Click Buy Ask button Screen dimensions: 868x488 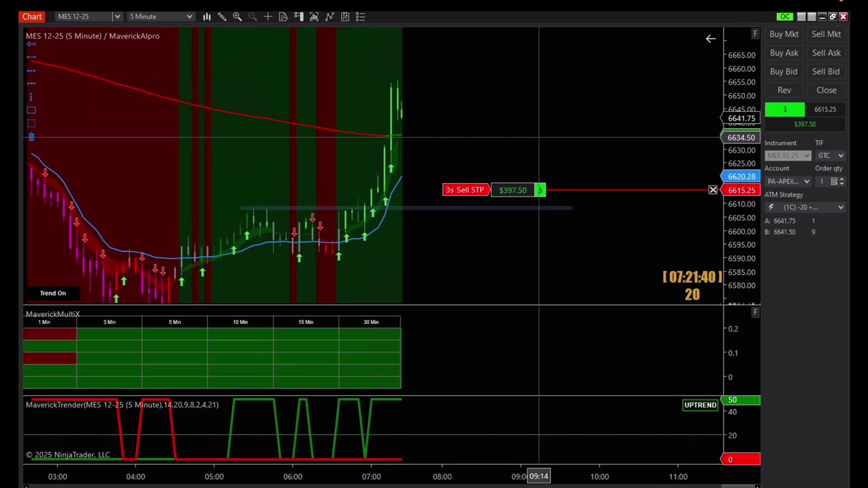[x=784, y=53]
